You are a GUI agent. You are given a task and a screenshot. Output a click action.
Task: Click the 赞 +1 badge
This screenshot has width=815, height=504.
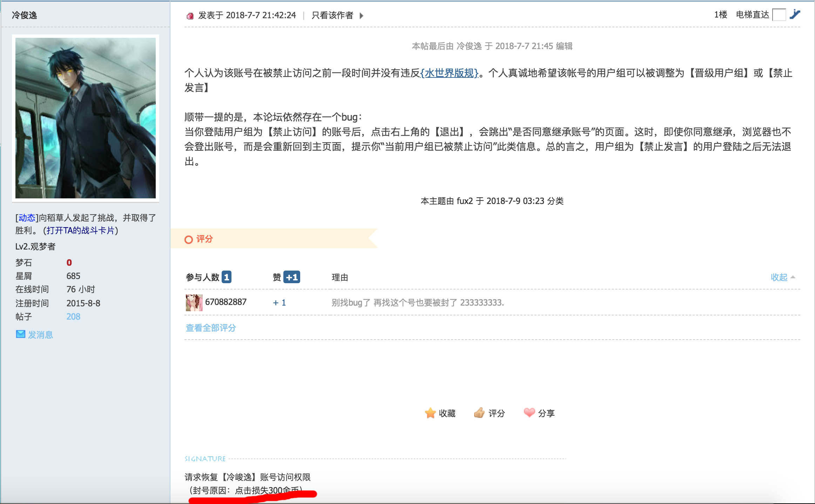[x=292, y=277]
